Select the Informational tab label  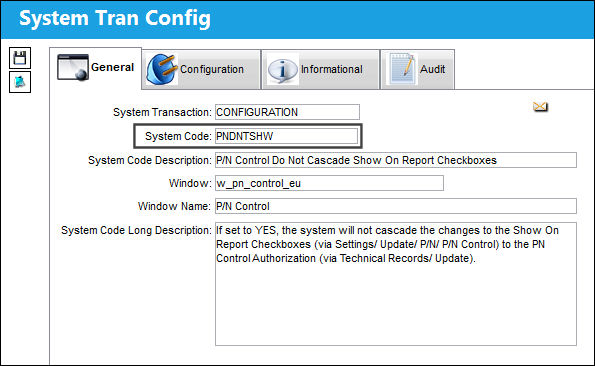click(x=332, y=69)
